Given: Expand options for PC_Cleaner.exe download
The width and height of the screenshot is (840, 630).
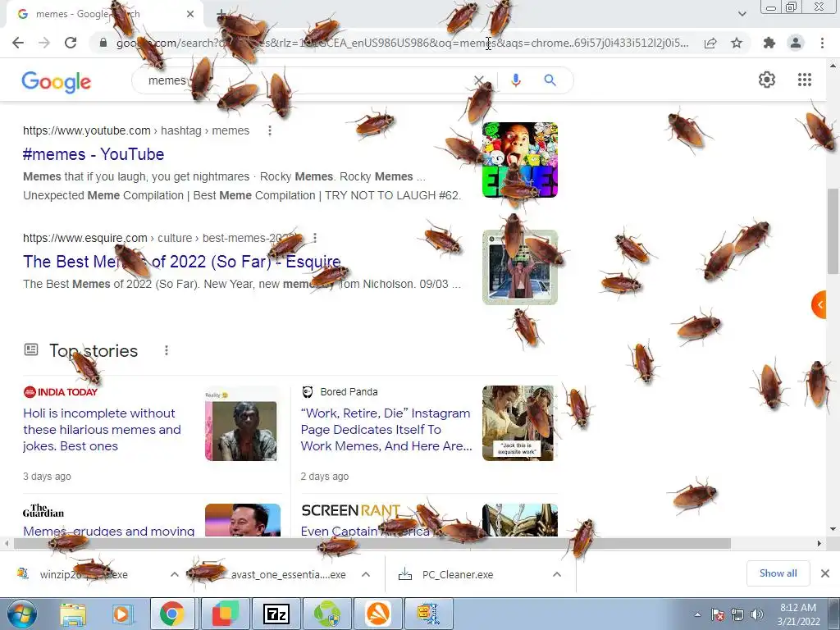Looking at the screenshot, I should tap(557, 574).
